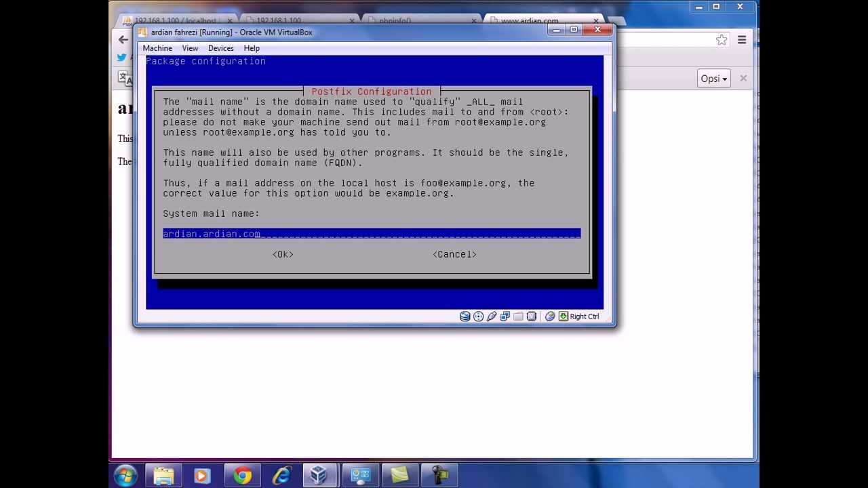The image size is (868, 488).
Task: Click the translate icon in Chrome's bar
Action: pos(124,79)
